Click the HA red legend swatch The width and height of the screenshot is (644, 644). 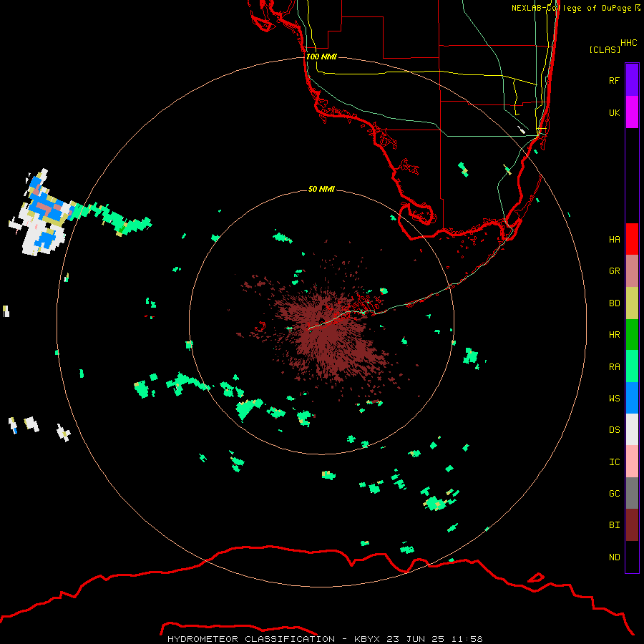point(632,239)
